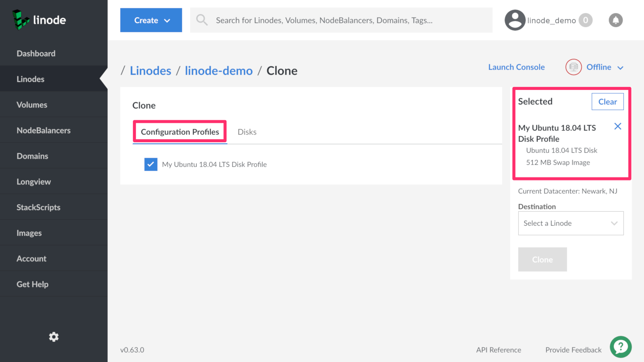Navigate to Volumes in the sidebar
The image size is (644, 362).
(x=32, y=104)
